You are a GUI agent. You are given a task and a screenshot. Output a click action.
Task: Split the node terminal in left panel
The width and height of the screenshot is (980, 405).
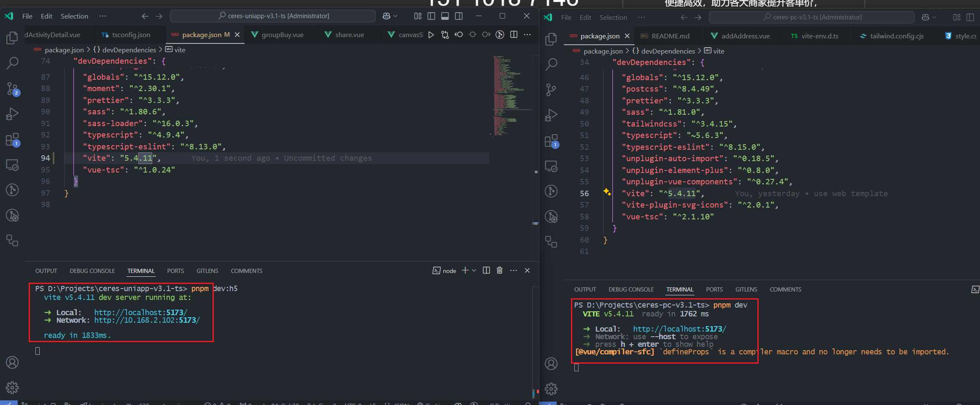(x=486, y=270)
